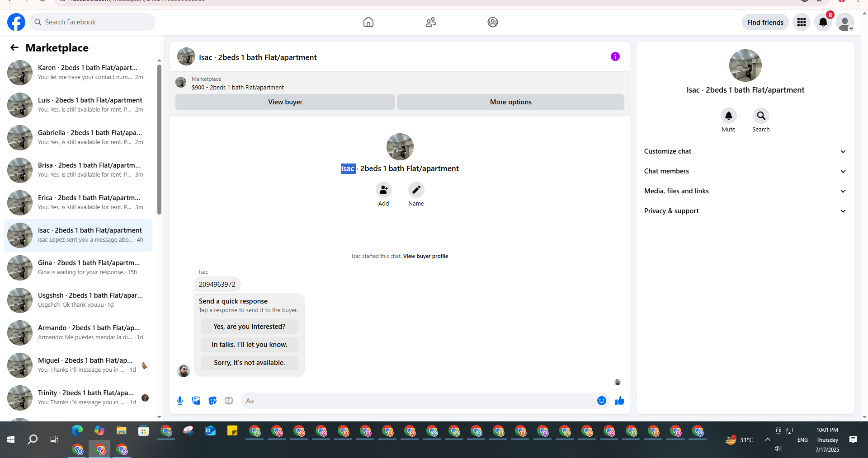Open the Facebook menu grid icon

click(802, 22)
